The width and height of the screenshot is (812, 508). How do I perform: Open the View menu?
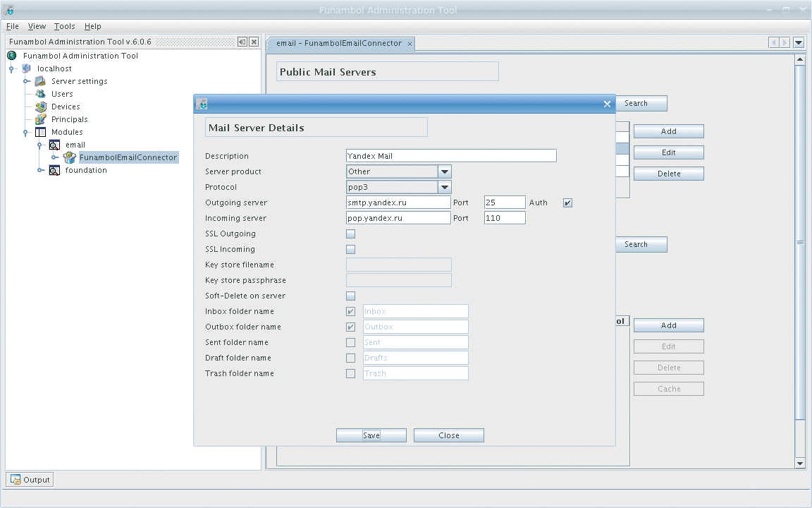pyautogui.click(x=37, y=26)
